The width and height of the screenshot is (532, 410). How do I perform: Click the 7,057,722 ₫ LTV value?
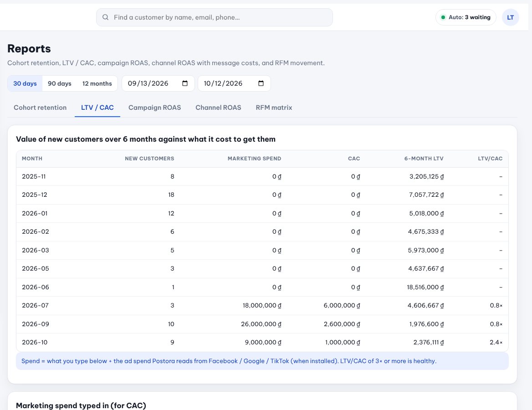(x=426, y=195)
